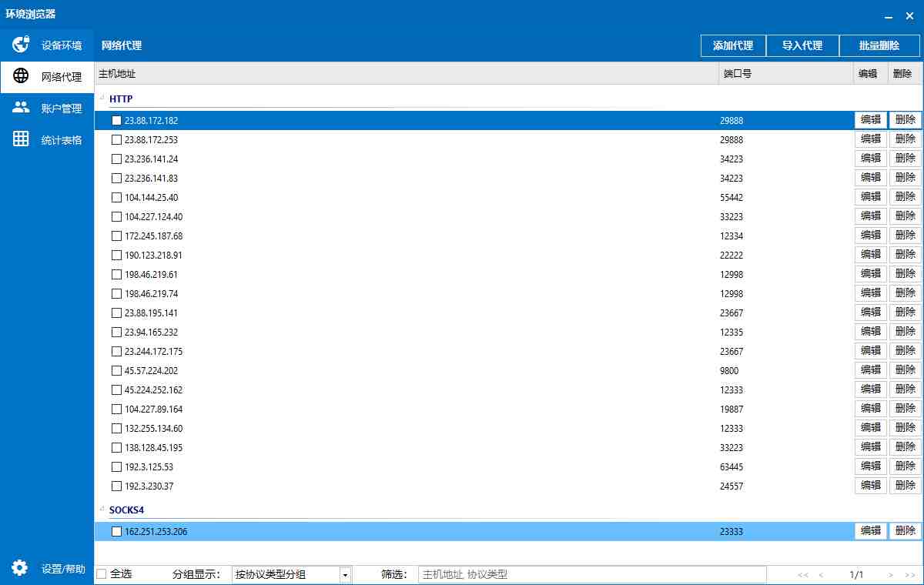924x585 pixels.
Task: Edit proxy 23.244.172.175
Action: 871,351
